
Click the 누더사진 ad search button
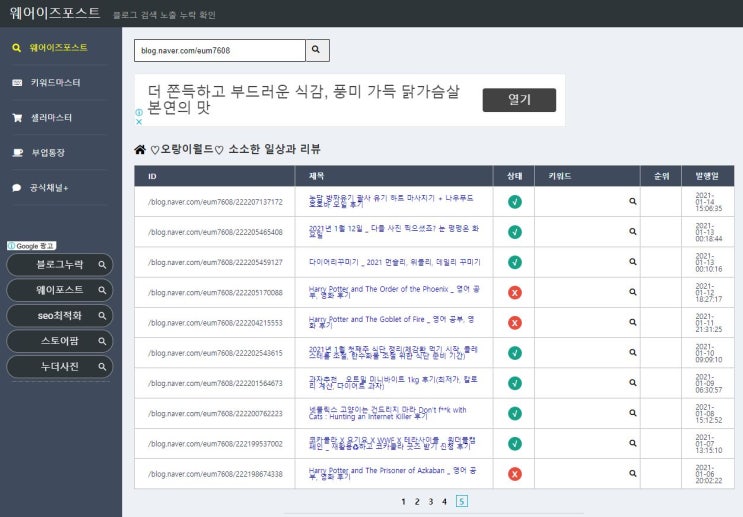pos(60,367)
